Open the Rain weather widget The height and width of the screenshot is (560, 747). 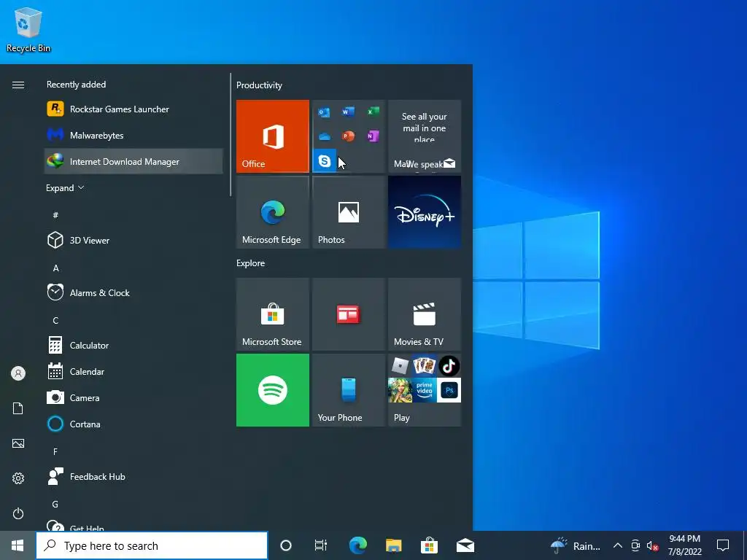tap(576, 545)
